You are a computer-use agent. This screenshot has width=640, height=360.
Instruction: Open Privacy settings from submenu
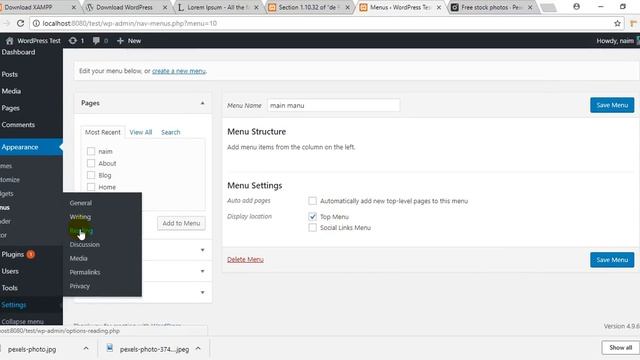pos(80,286)
